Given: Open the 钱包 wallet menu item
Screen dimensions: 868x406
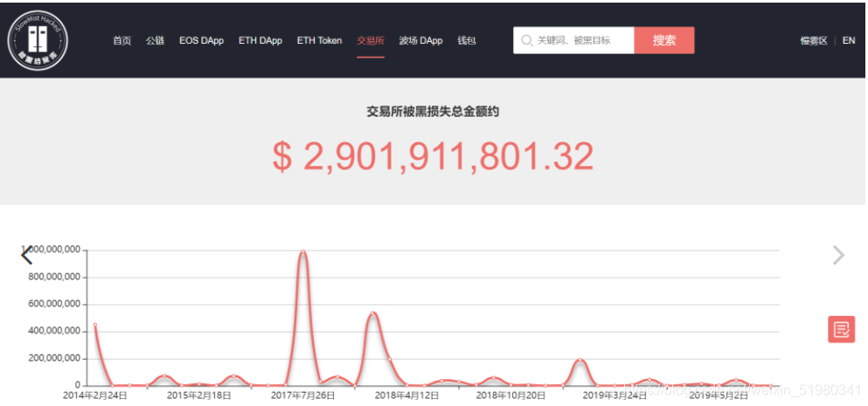Looking at the screenshot, I should [467, 40].
